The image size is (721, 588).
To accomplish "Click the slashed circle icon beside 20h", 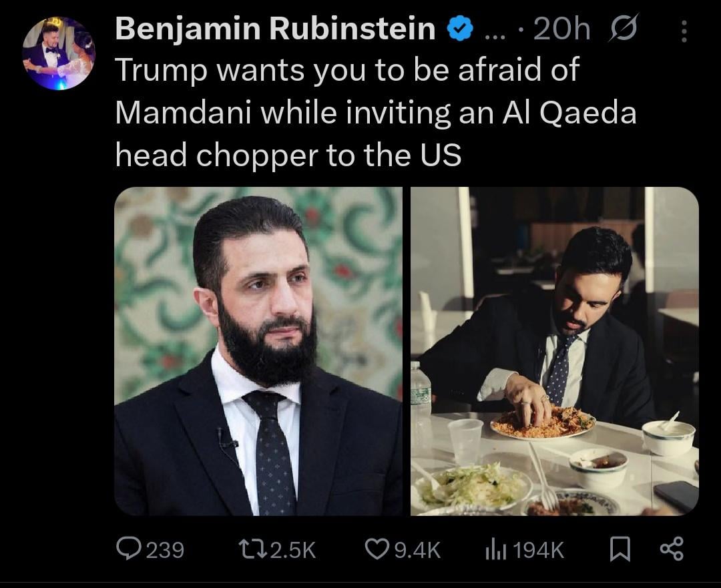I will (622, 29).
